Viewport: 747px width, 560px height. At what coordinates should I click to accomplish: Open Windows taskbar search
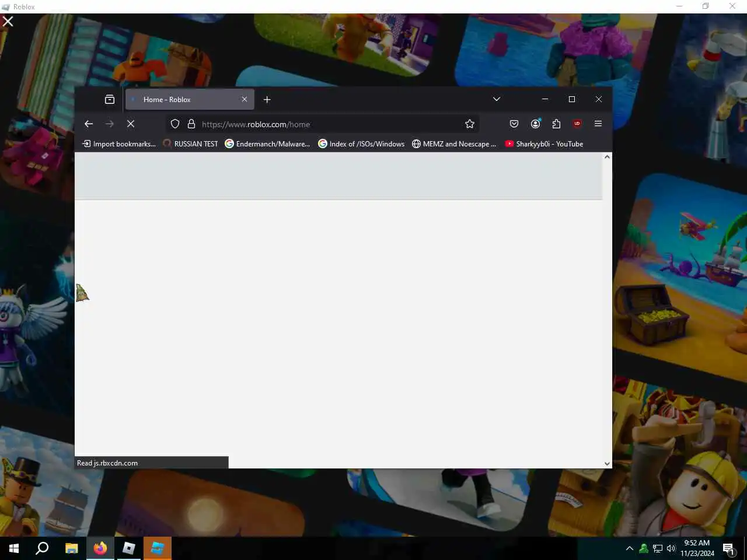[42, 548]
